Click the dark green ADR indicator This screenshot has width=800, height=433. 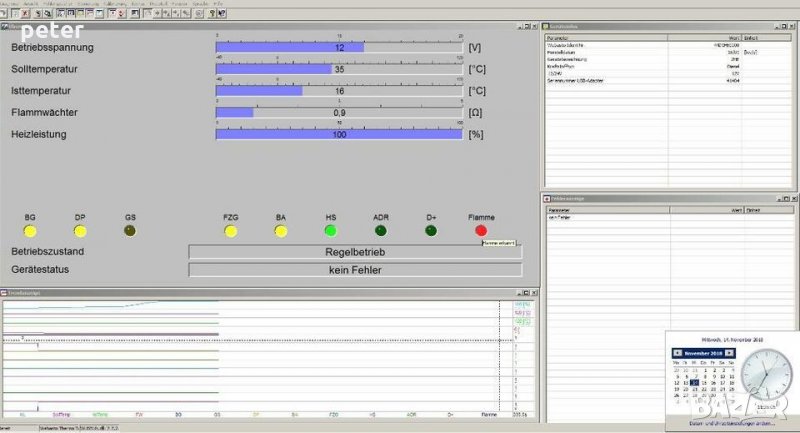(x=381, y=231)
